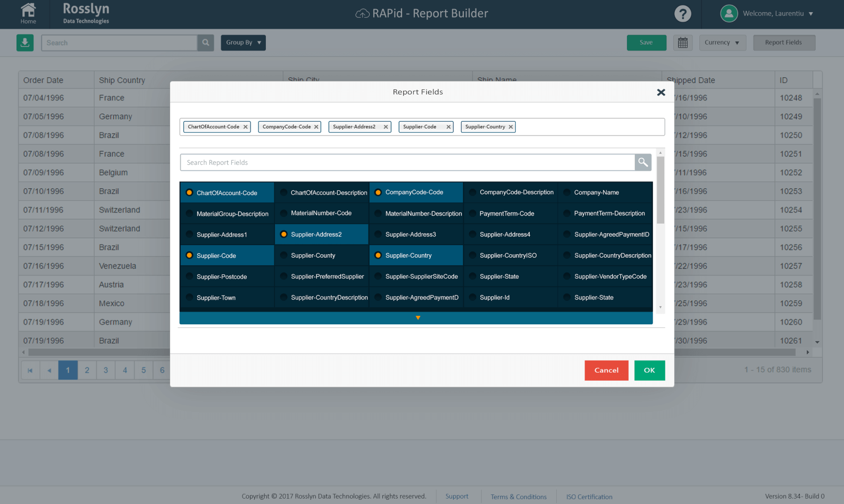The image size is (844, 504).
Task: Click grid vertical scrollbar down arrow
Action: coord(817,342)
